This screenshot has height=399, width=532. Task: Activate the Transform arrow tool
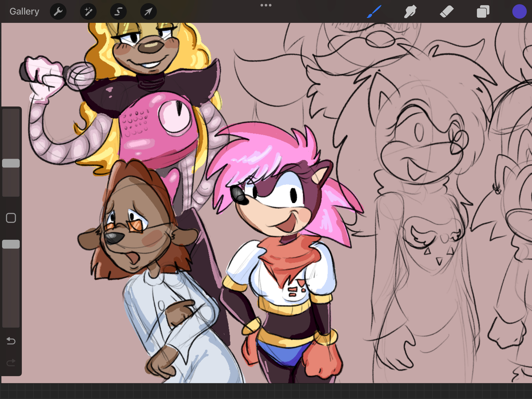pos(148,11)
